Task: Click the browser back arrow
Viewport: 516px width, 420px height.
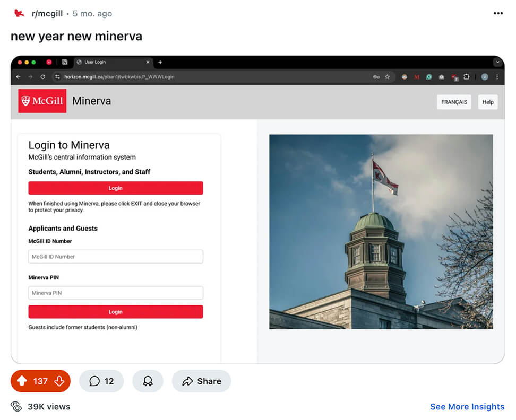Action: (x=19, y=77)
